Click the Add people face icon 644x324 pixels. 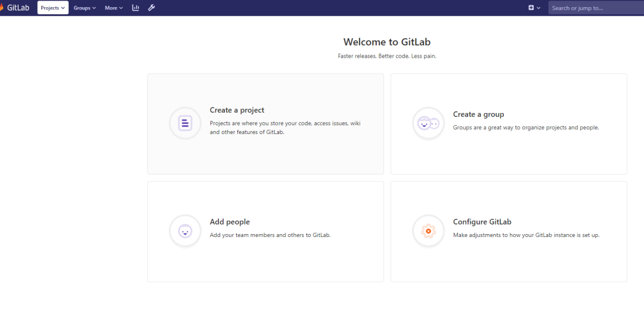185,231
